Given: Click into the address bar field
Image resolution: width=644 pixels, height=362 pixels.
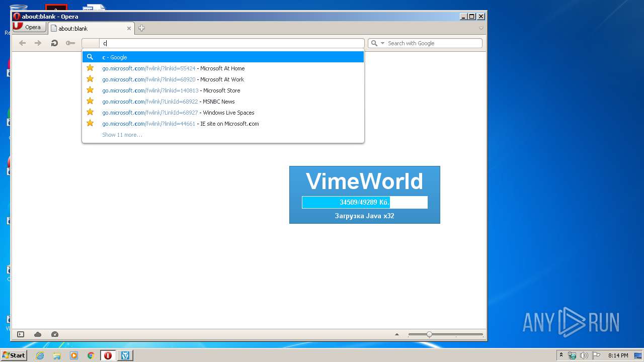Looking at the screenshot, I should (231, 43).
